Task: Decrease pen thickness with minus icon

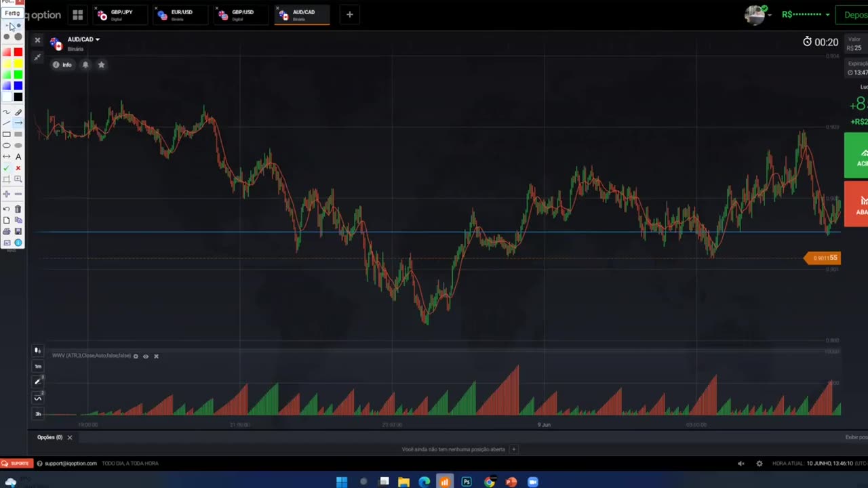Action: click(x=18, y=194)
